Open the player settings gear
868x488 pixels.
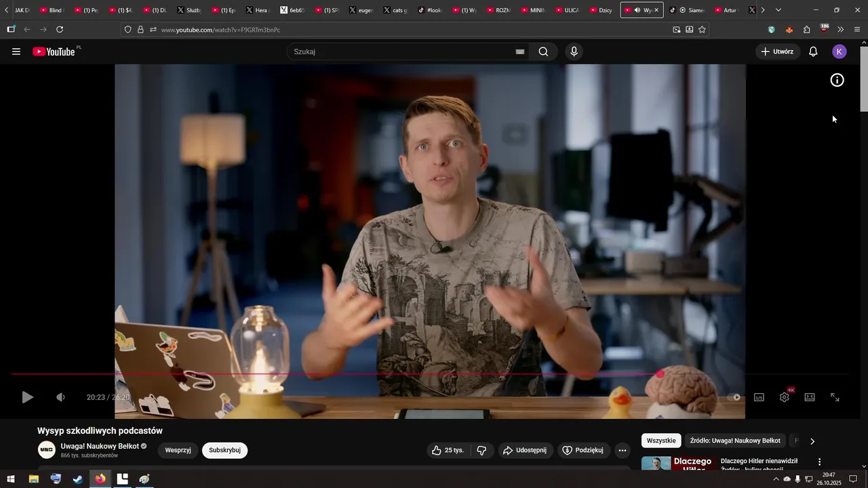pos(785,397)
